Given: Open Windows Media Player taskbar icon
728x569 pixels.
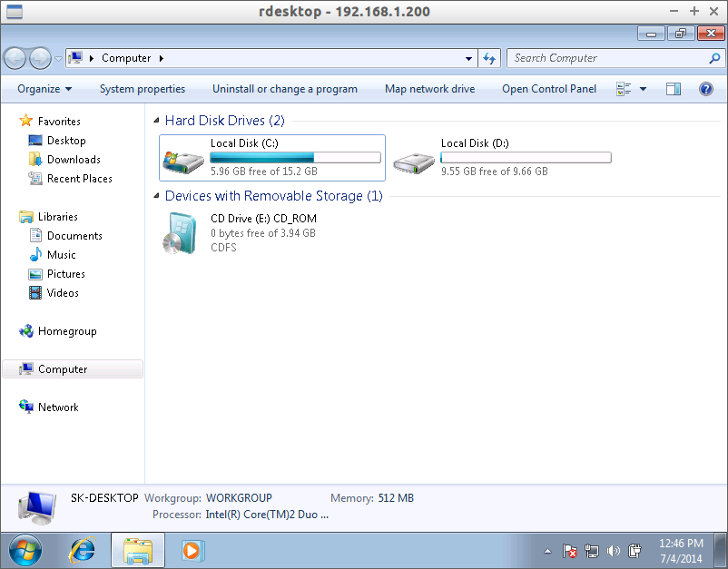Looking at the screenshot, I should click(192, 551).
